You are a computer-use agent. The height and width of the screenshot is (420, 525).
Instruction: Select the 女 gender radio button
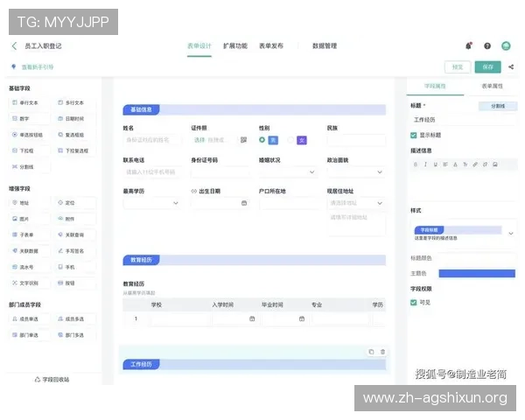[x=290, y=140]
